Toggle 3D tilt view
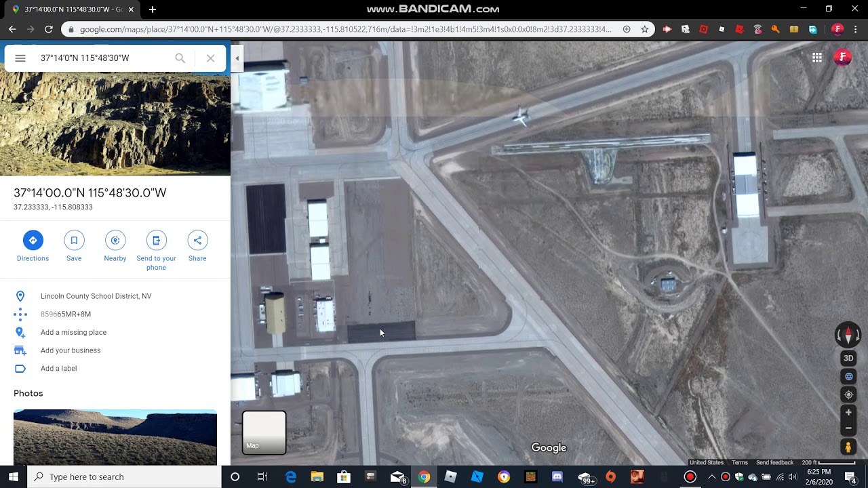This screenshot has height=488, width=868. (848, 358)
